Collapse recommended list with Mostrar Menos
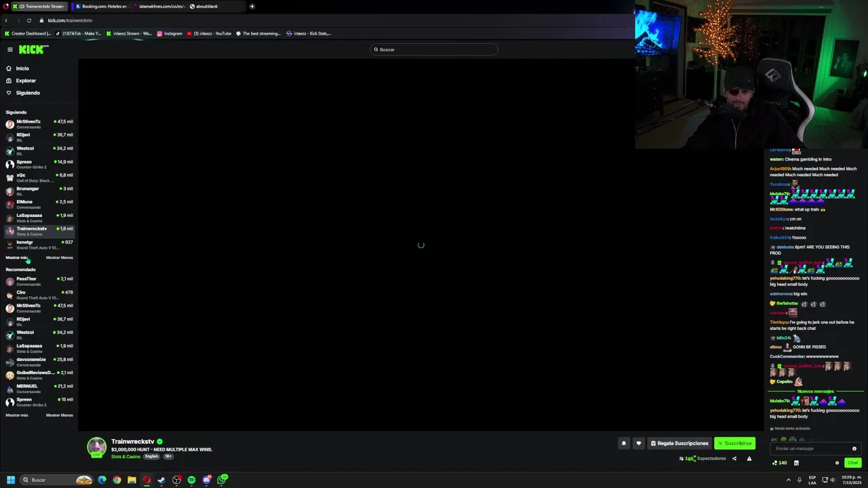Screen dimensions: 868x488 60,415
